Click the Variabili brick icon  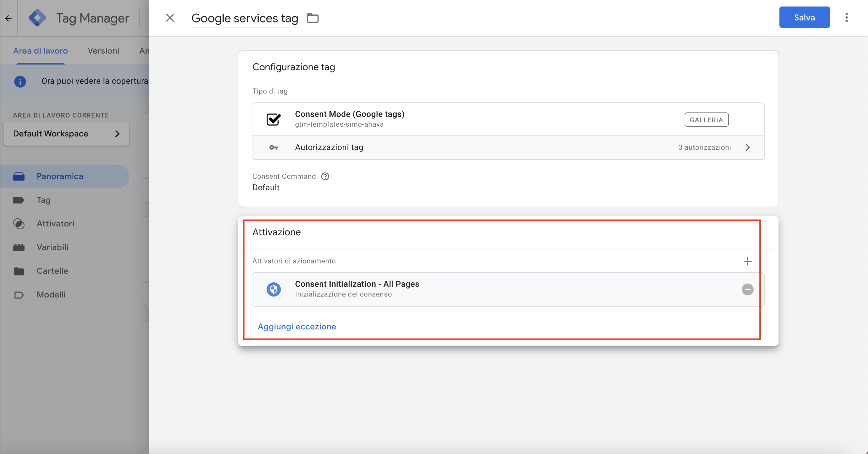19,247
